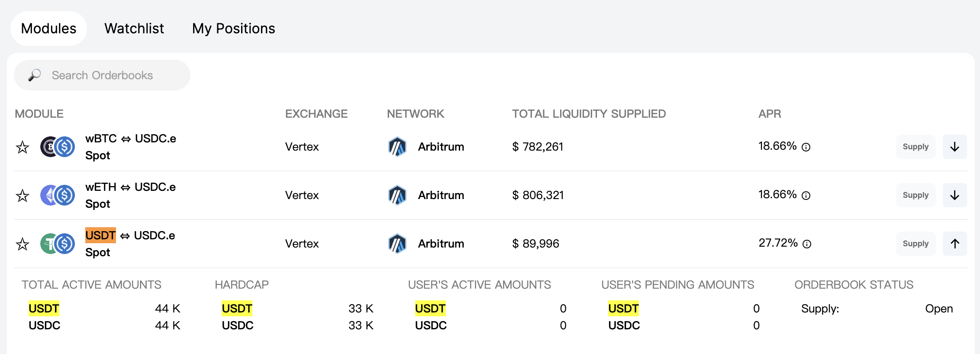Viewport: 980px width, 354px height.
Task: Click the Arbitrum logo in the USDT row
Action: (x=397, y=244)
